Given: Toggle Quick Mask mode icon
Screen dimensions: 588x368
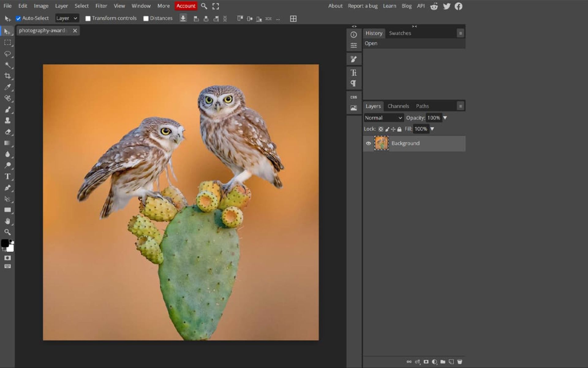Looking at the screenshot, I should [7, 258].
